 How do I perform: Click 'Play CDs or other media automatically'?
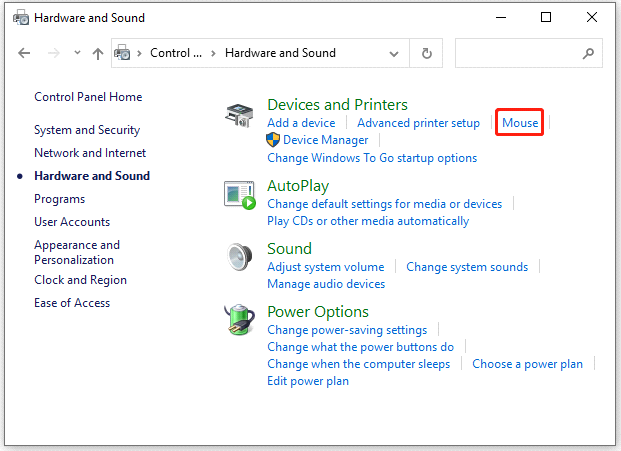click(x=368, y=221)
